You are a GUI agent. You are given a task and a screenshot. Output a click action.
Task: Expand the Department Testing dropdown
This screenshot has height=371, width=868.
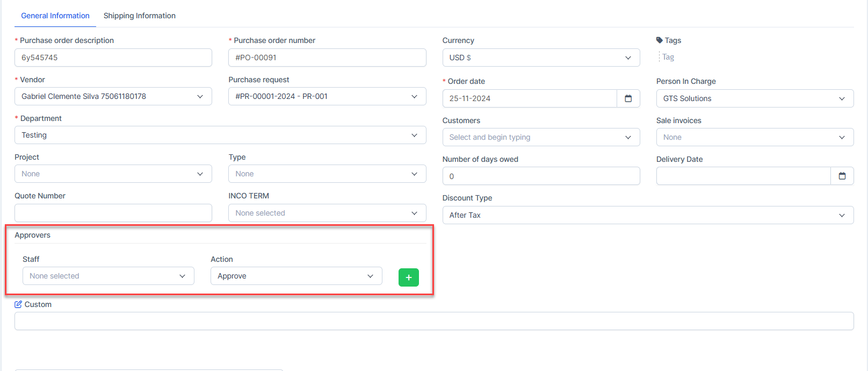[x=220, y=135]
